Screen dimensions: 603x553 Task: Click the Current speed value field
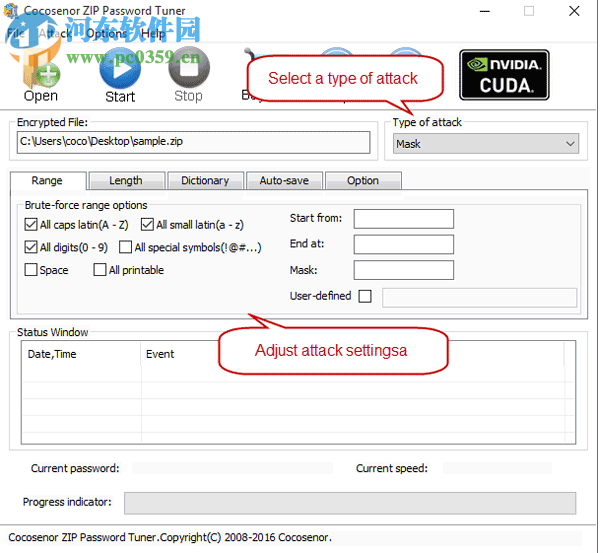click(497, 468)
